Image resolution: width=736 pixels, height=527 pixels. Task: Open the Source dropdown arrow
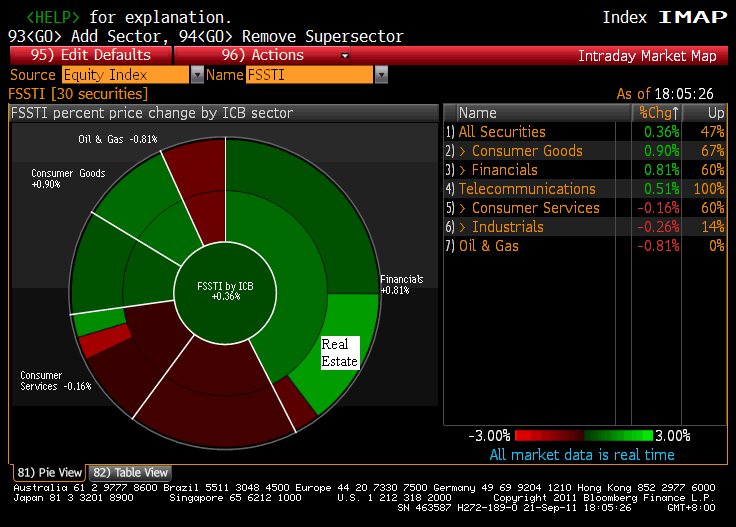(197, 75)
